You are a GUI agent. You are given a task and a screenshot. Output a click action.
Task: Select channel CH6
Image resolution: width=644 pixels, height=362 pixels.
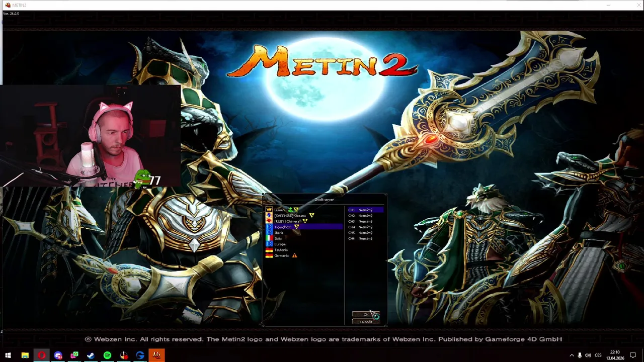tap(365, 238)
